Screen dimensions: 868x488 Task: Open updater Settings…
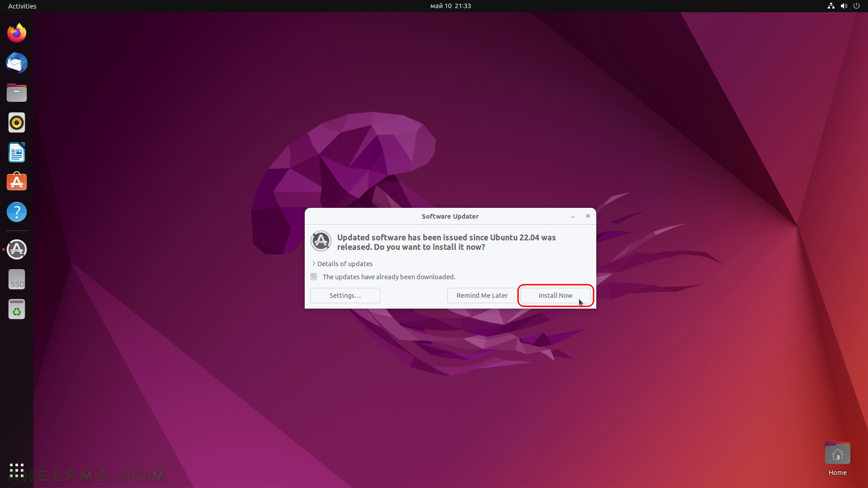pyautogui.click(x=345, y=296)
